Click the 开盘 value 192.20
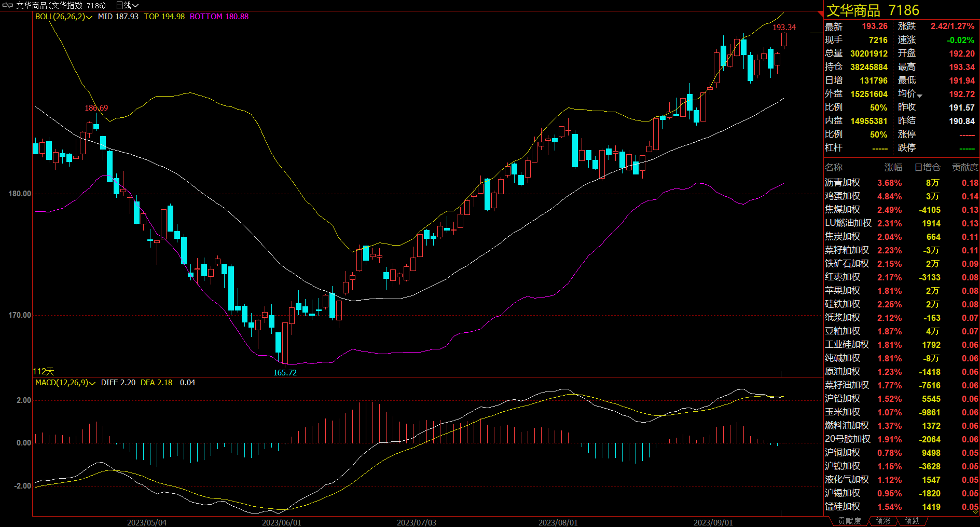980x527 pixels. [x=962, y=53]
